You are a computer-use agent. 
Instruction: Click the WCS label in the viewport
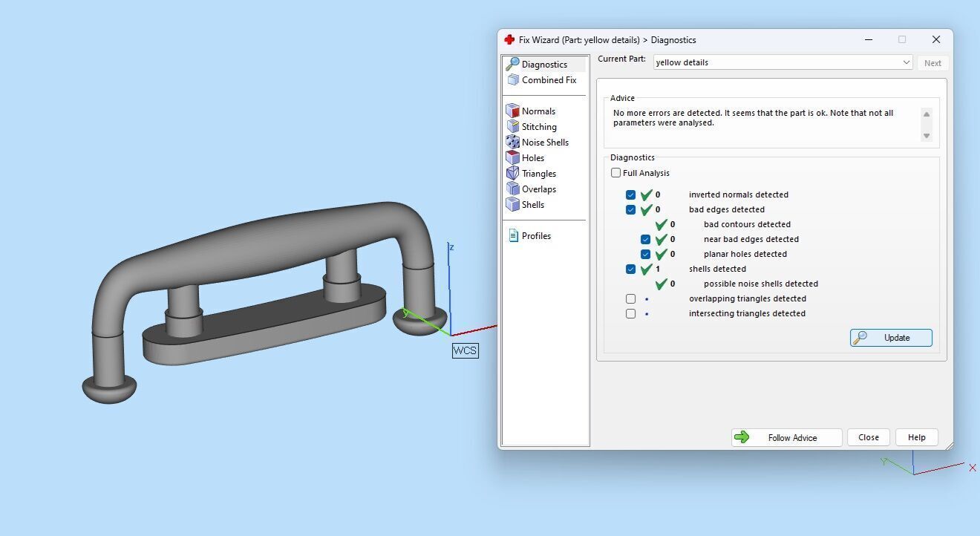click(x=465, y=350)
